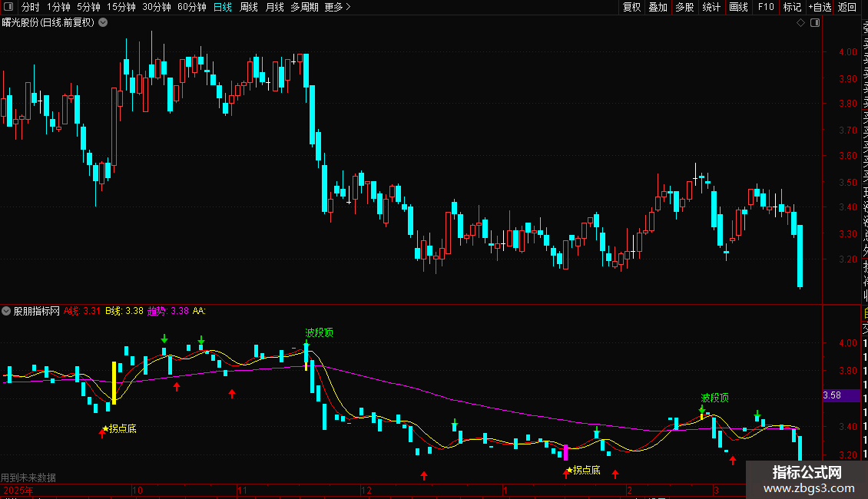Open the 多股 multi-stock view
This screenshot has height=499, width=868.
(684, 7)
